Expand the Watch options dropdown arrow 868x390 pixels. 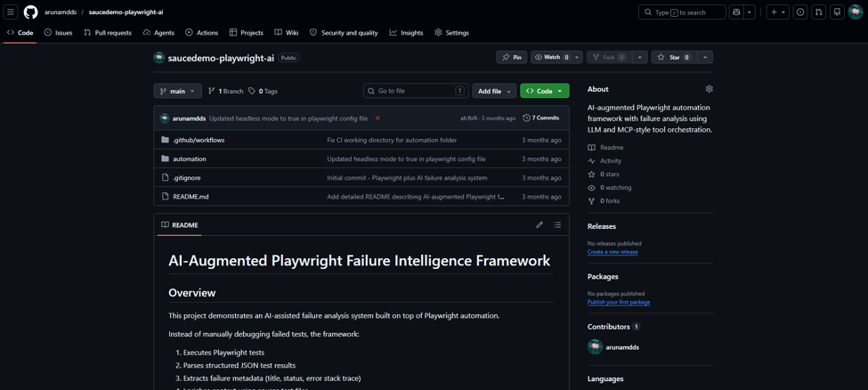point(578,57)
